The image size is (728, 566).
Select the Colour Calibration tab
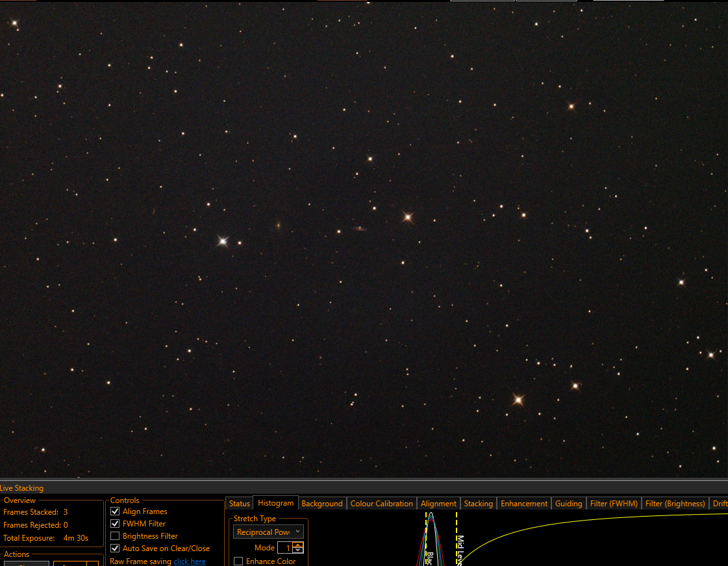(381, 504)
